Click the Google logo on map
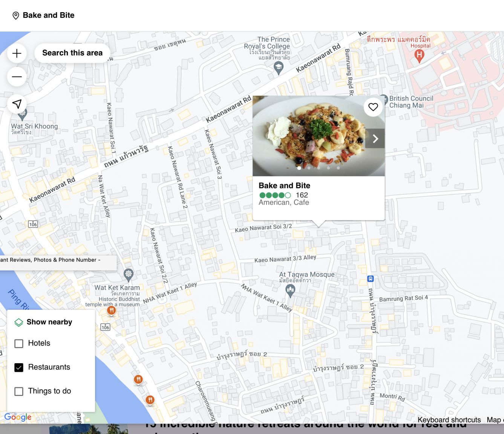Screen dimensions: 504x434 [18, 417]
